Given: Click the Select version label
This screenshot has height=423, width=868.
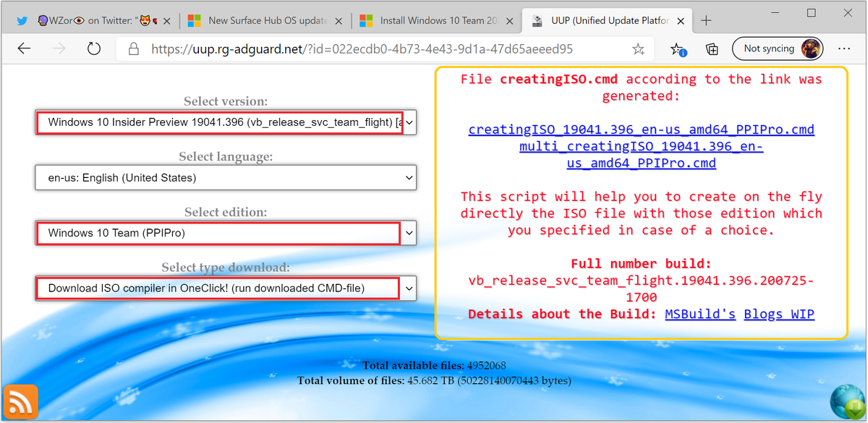Looking at the screenshot, I should tap(226, 101).
